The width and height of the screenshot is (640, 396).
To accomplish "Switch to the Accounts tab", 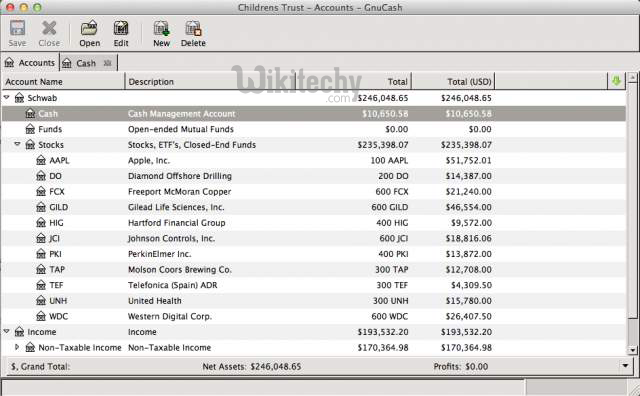I will (30, 63).
